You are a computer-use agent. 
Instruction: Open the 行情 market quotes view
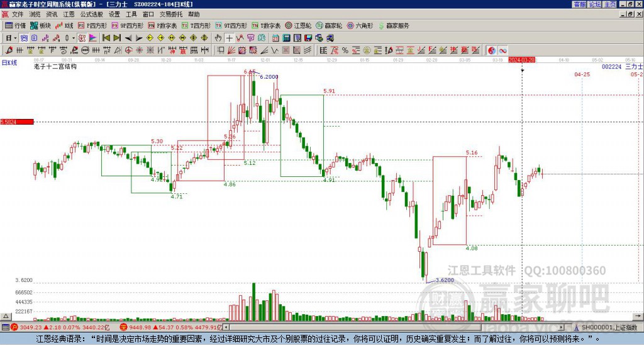coord(15,25)
